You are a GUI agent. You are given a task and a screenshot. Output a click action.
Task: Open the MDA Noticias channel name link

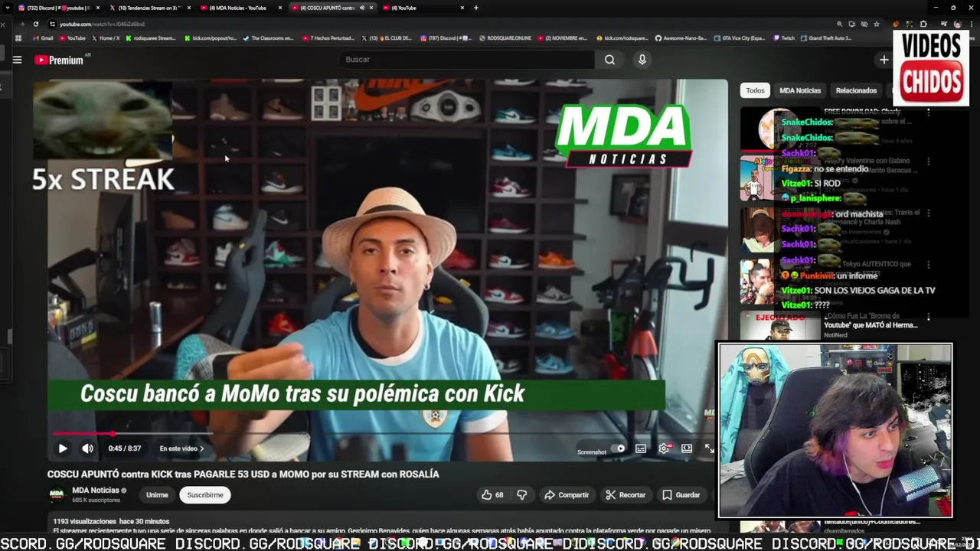(x=96, y=491)
